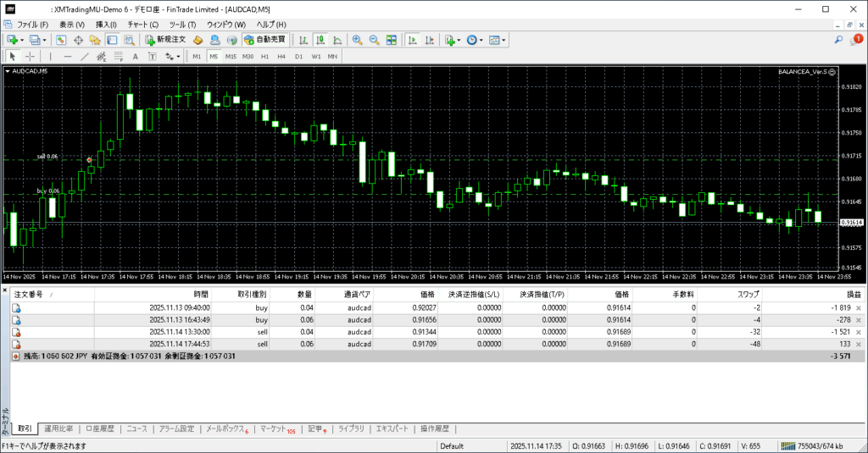Expand the chart periods clock dropdown
This screenshot has width=868, height=453.
[482, 40]
